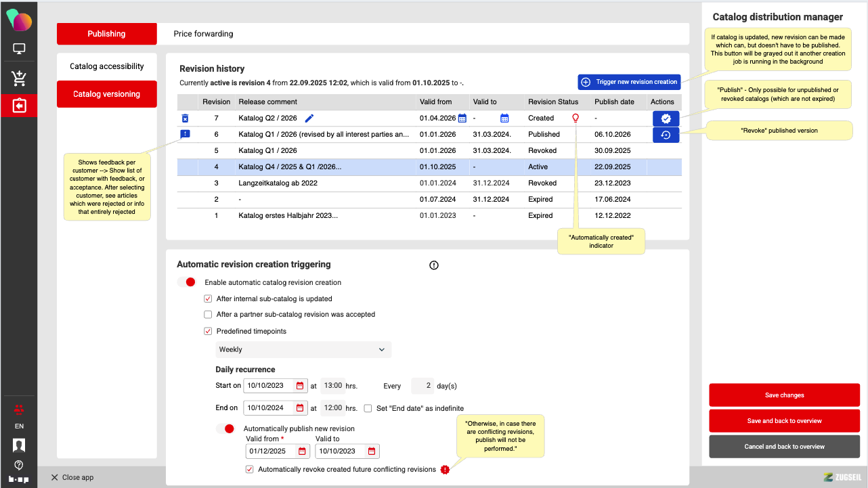This screenshot has width=868, height=488.
Task: Tick Set "End date" as indefinite checkbox
Action: (x=368, y=408)
